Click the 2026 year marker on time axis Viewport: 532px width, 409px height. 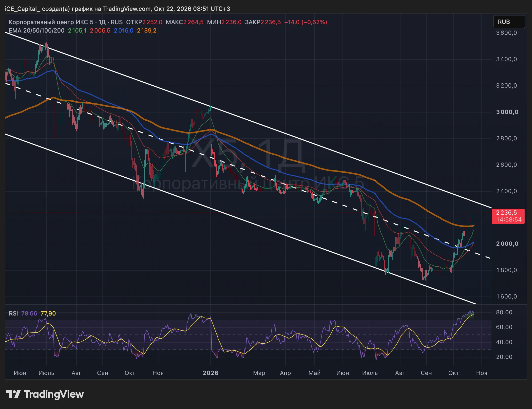210,373
